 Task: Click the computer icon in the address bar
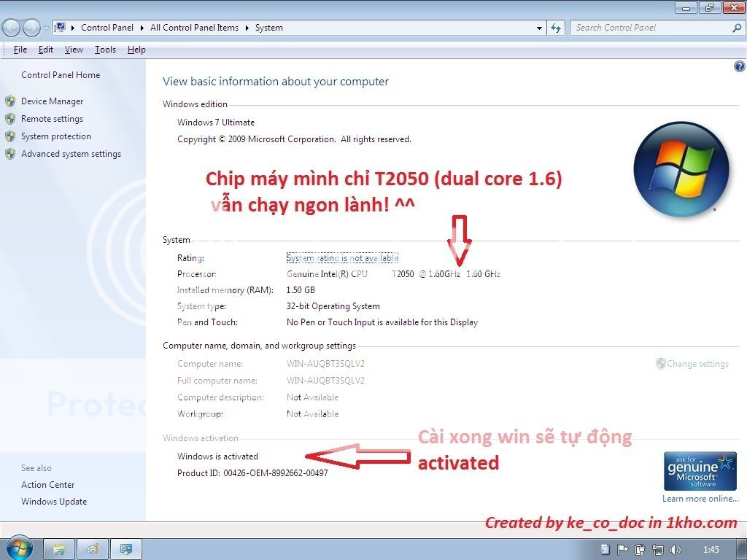(x=60, y=28)
